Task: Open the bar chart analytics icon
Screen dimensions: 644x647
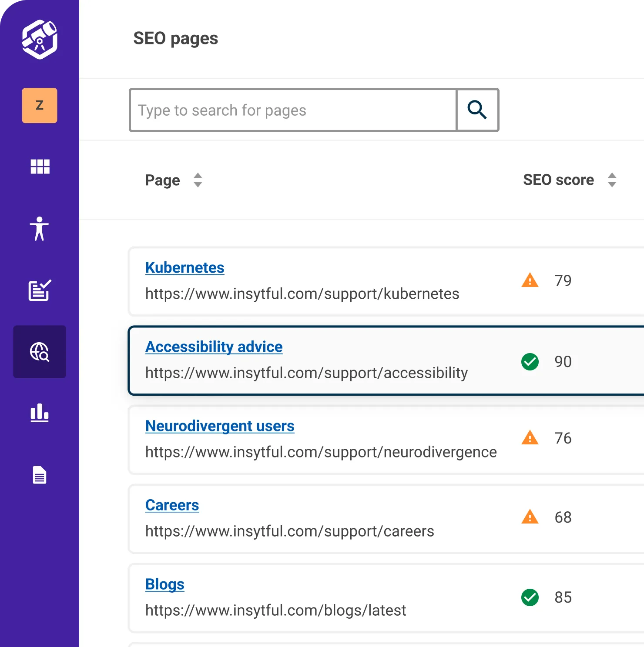Action: tap(40, 413)
